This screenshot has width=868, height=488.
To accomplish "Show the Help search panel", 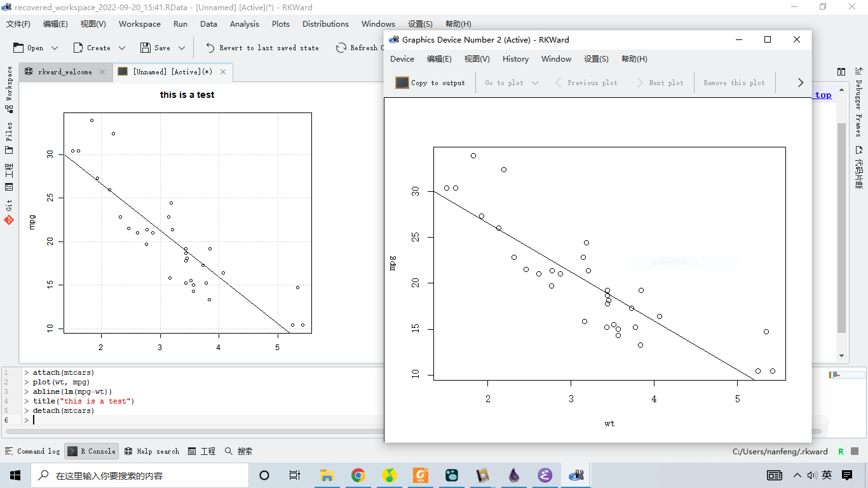I will [152, 451].
